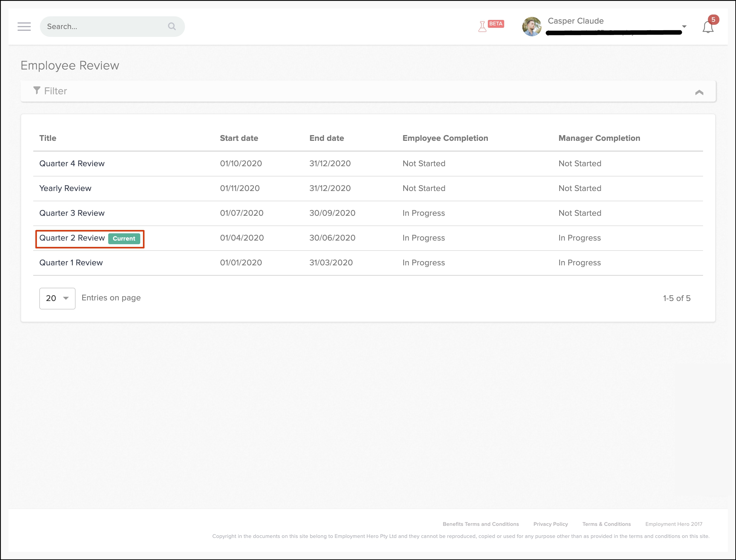Click the red 5 notification count badge
The image size is (736, 560).
tap(713, 20)
